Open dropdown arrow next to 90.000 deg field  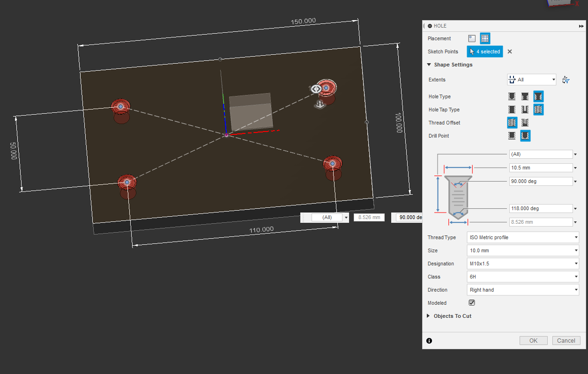[575, 181]
